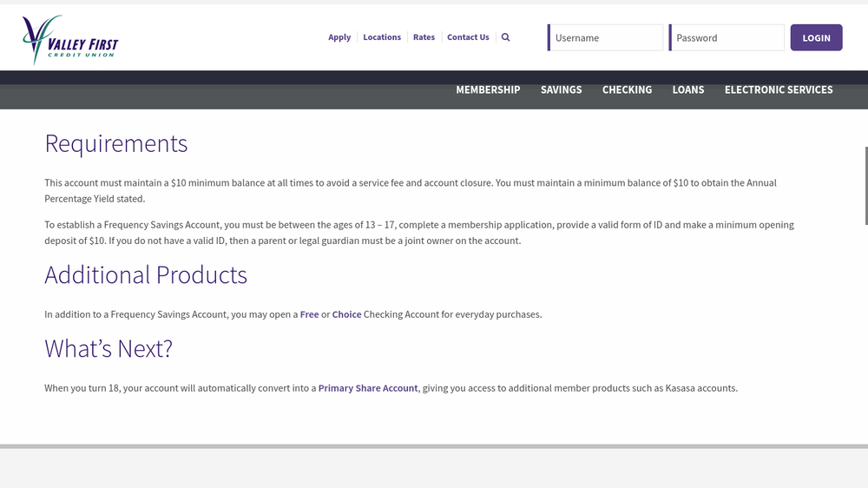Click the Valley First Credit Union logo
The height and width of the screenshot is (488, 868).
[70, 39]
